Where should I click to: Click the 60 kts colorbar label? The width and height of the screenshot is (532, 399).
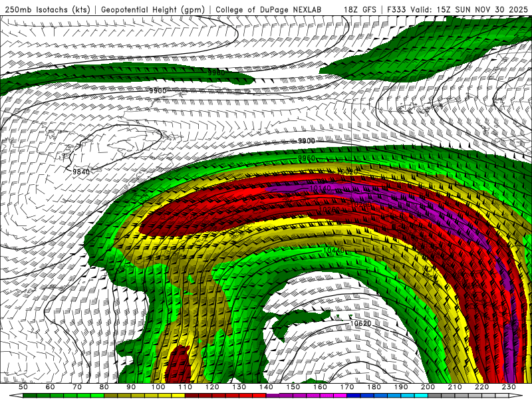(50, 387)
